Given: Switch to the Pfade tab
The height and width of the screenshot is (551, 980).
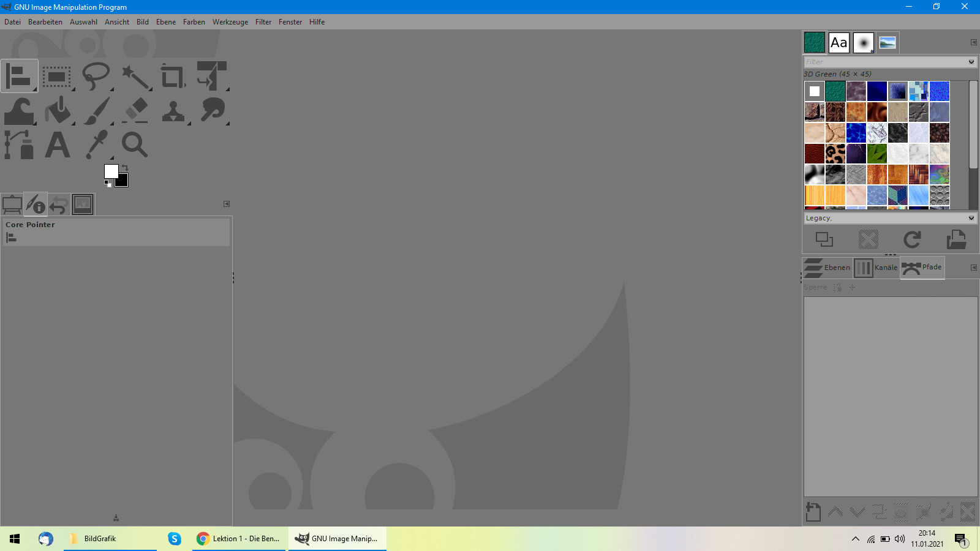Looking at the screenshot, I should pos(922,268).
